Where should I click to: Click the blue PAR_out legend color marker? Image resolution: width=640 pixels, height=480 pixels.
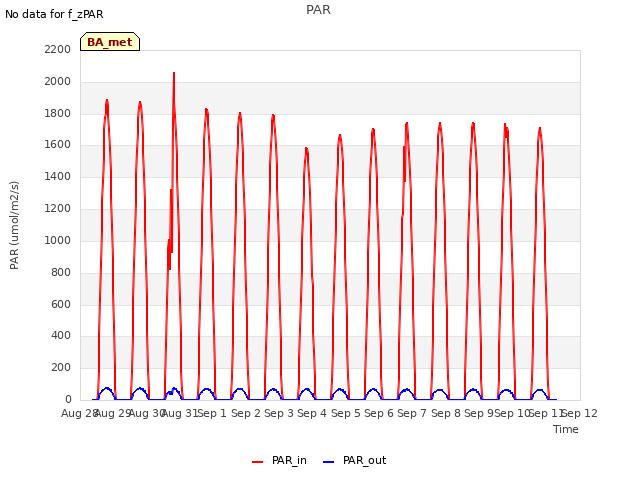(328, 462)
